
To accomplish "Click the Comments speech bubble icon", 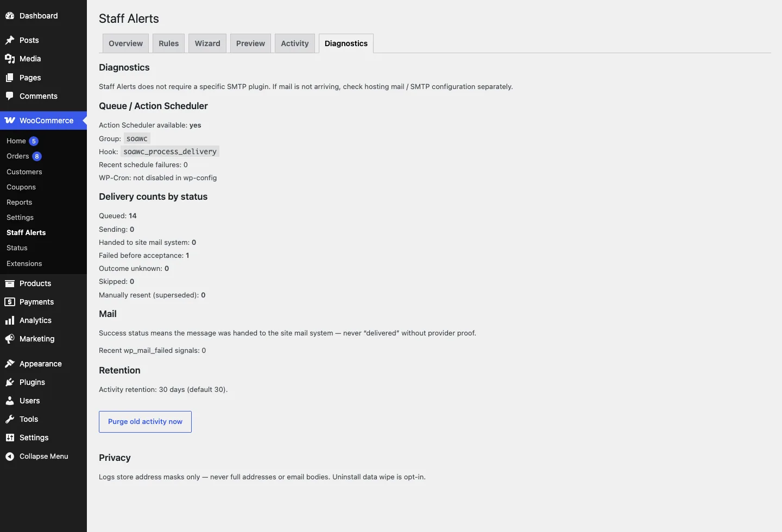I will tap(10, 96).
